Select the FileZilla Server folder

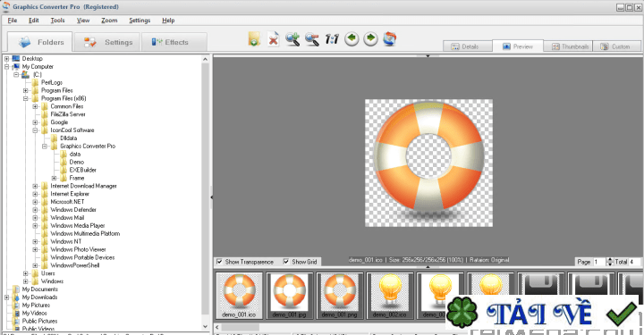[x=68, y=114]
